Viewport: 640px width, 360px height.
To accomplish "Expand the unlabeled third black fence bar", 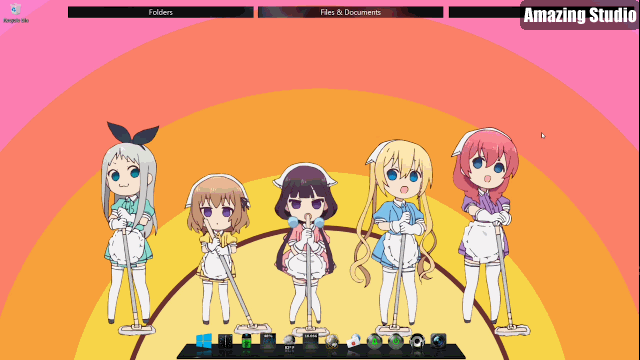I will tap(484, 12).
